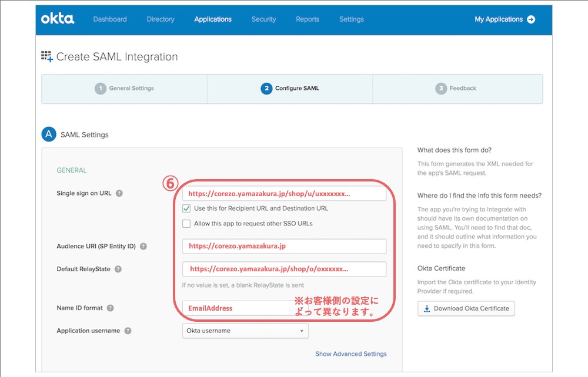Go to General Settings step

pyautogui.click(x=124, y=89)
